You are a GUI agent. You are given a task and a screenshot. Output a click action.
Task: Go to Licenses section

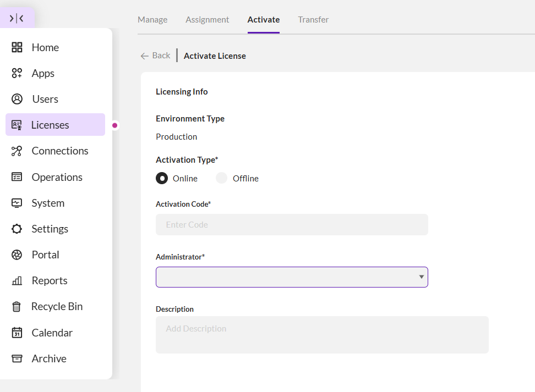[x=55, y=125]
